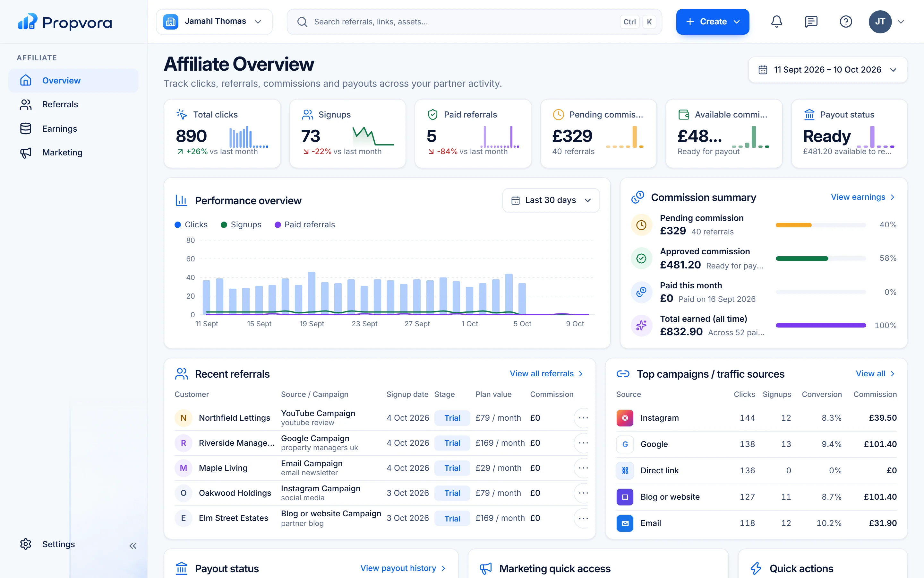Click the Payout status Ready card
This screenshot has height=578, width=924.
pyautogui.click(x=849, y=133)
